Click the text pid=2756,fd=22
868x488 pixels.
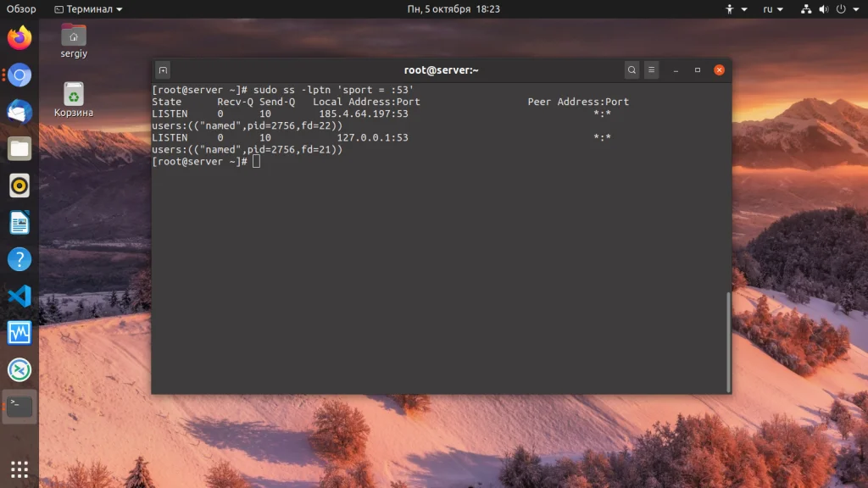(x=289, y=125)
